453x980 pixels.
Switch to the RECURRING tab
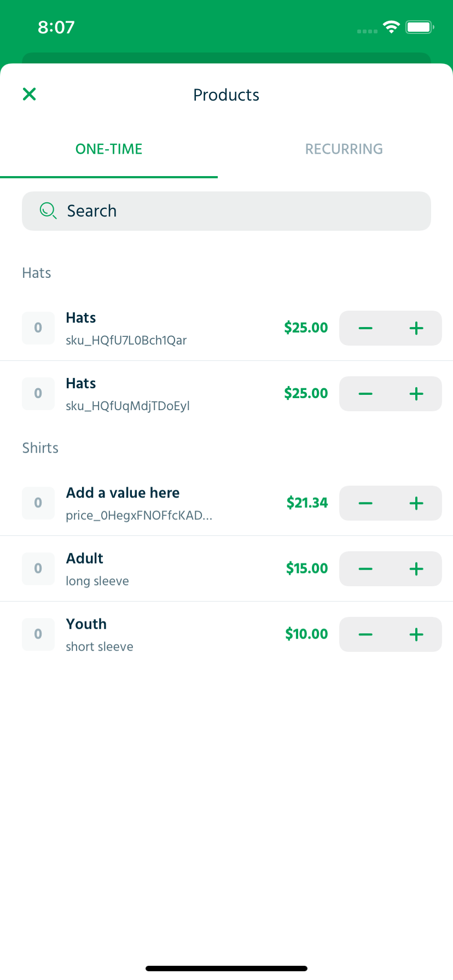click(344, 149)
